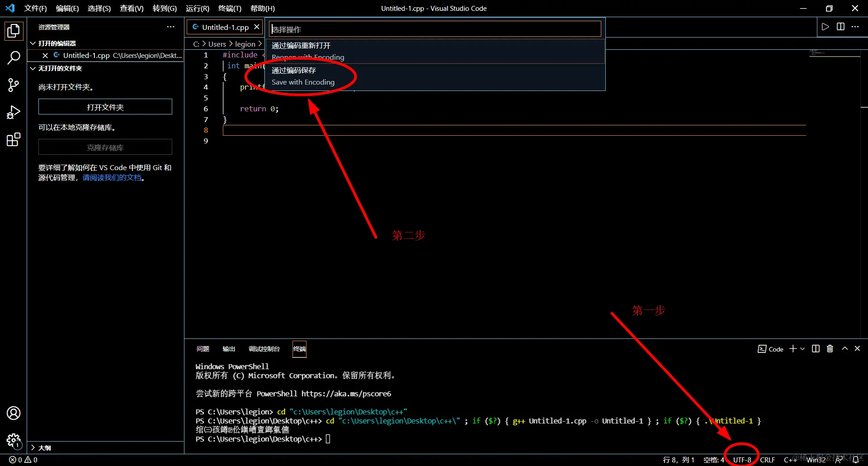Viewport: 868px width, 466px height.
Task: Click UTF-8 encoding in status bar
Action: point(742,460)
